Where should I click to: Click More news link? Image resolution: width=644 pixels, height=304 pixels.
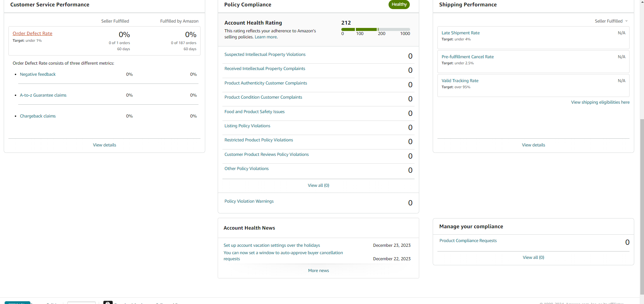tap(318, 271)
